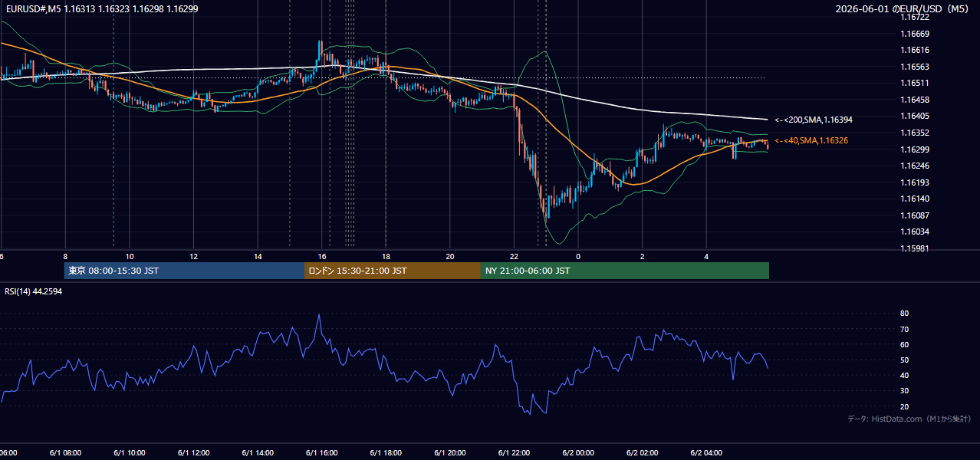This screenshot has height=460, width=980.
Task: Click price level 1.16511 on price axis
Action: (x=916, y=83)
